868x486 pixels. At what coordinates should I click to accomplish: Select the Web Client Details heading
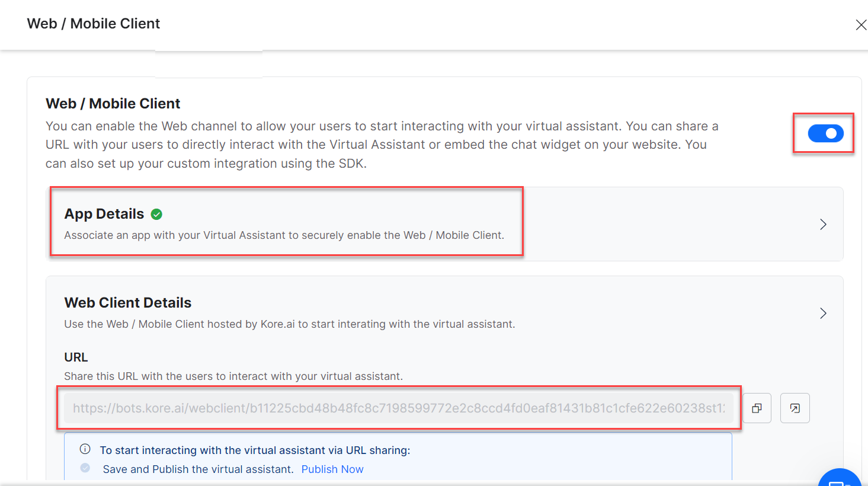128,303
